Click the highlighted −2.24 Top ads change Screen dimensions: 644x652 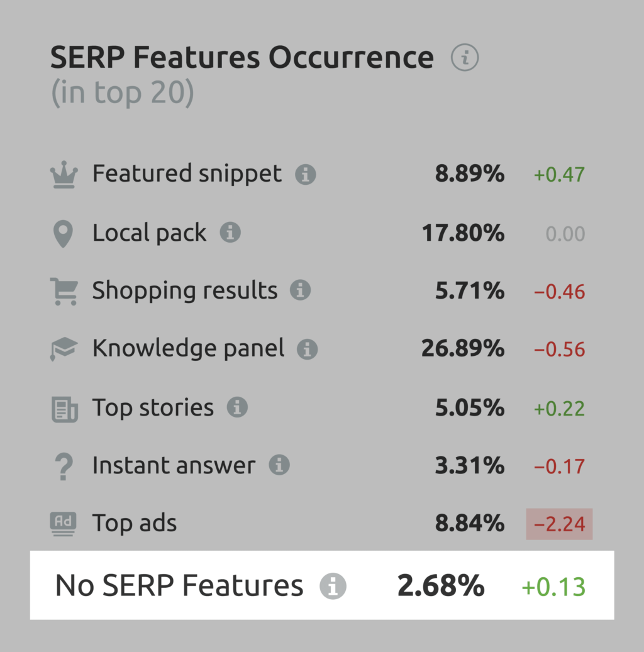560,524
